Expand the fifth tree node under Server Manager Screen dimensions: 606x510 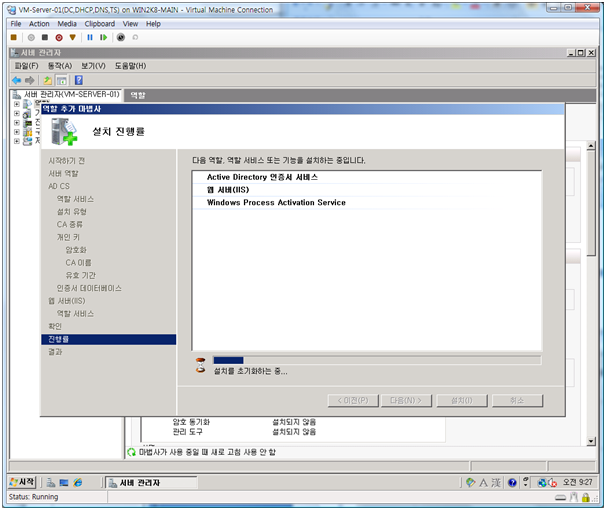tap(17, 141)
